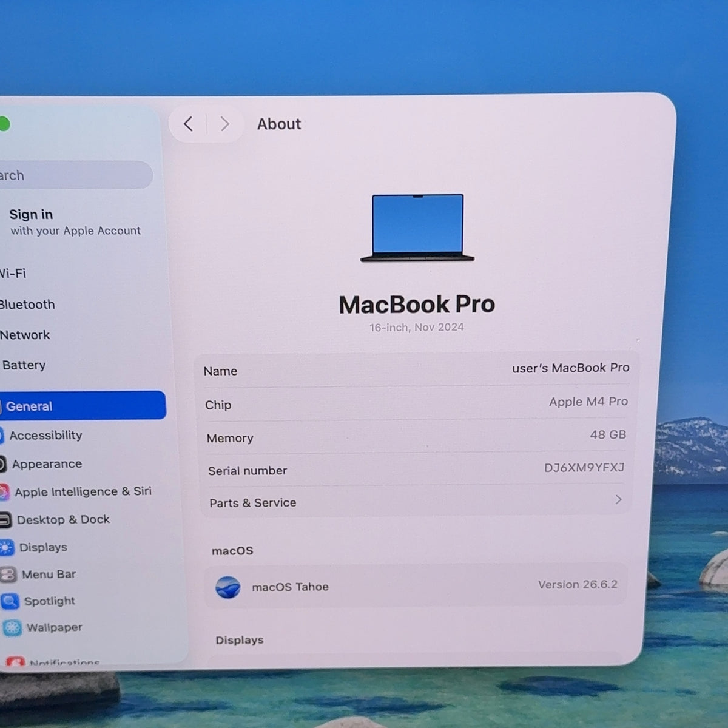728x728 pixels.
Task: Click the Name row label
Action: coord(220,371)
